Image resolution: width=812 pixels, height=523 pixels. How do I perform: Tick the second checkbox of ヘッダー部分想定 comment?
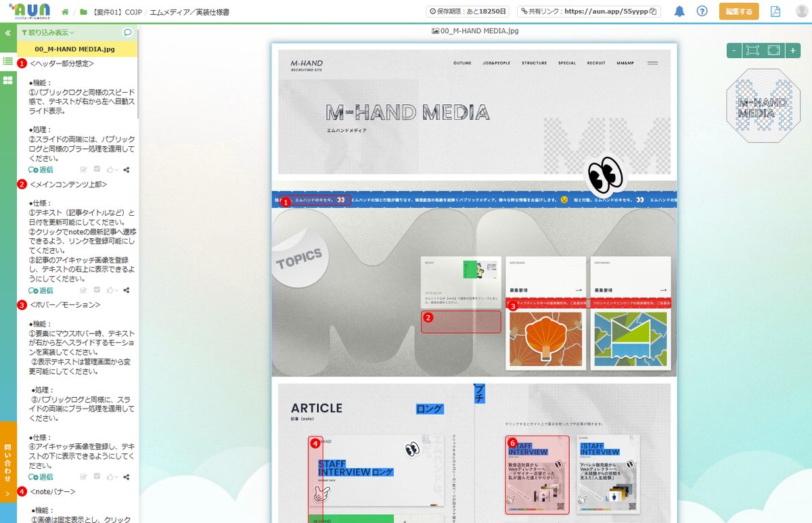coord(97,170)
